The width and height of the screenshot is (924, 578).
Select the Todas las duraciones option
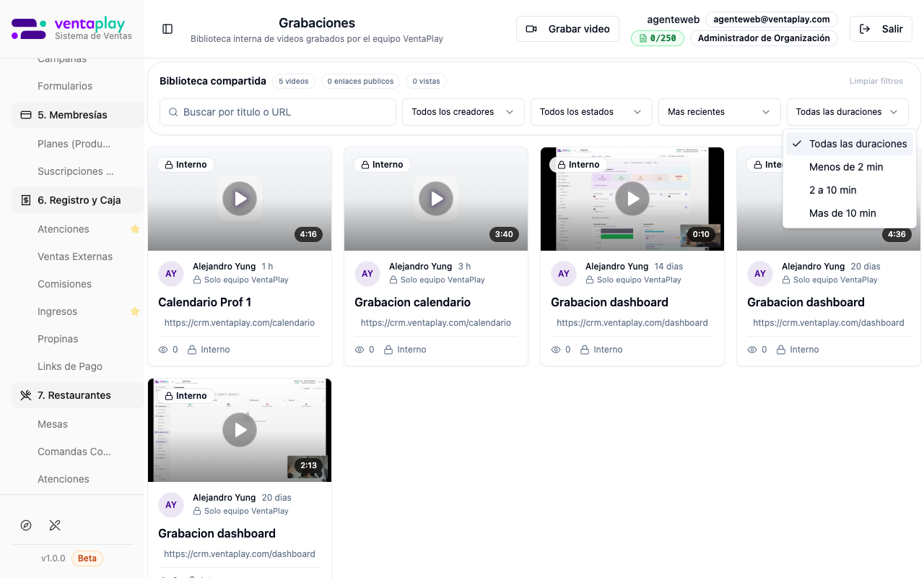[x=850, y=144]
